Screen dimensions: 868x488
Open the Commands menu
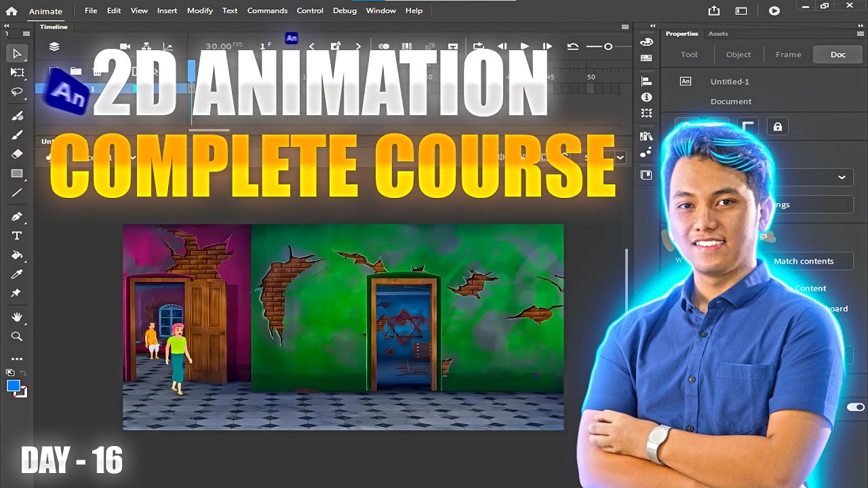click(x=267, y=11)
